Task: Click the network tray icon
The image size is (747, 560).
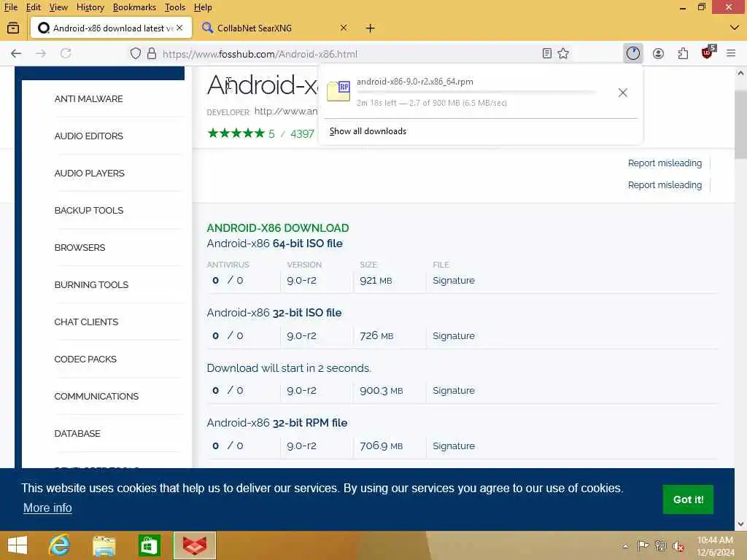Action: click(x=661, y=545)
